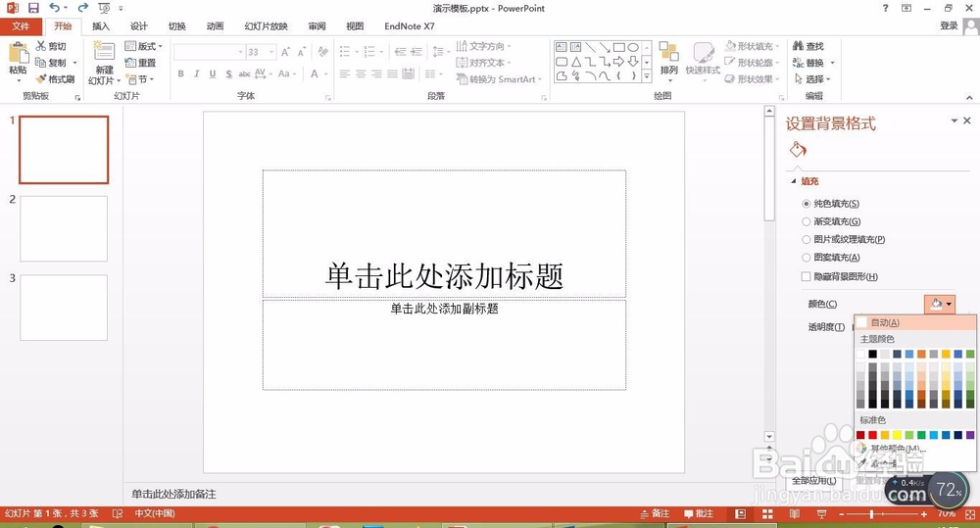Image resolution: width=980 pixels, height=528 pixels.
Task: Open the font name combo box
Action: click(210, 52)
